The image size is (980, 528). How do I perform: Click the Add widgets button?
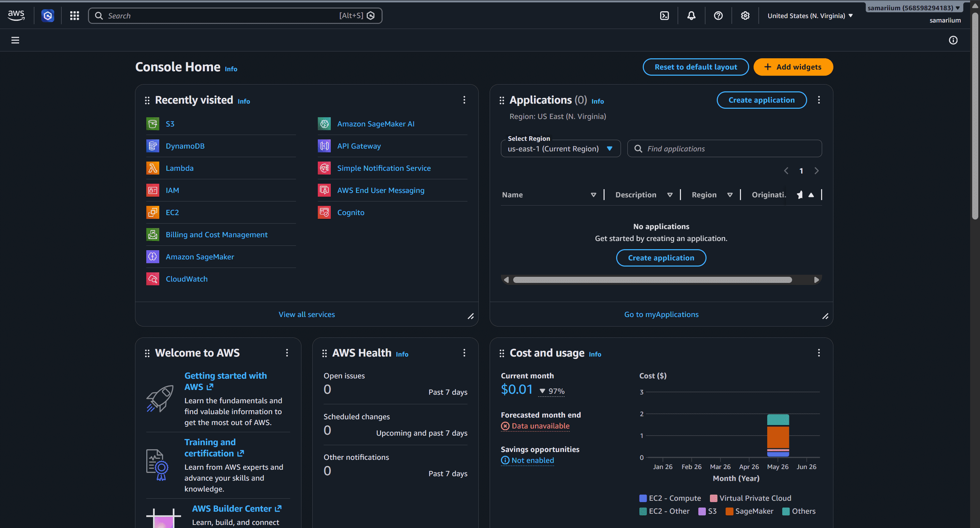tap(793, 67)
